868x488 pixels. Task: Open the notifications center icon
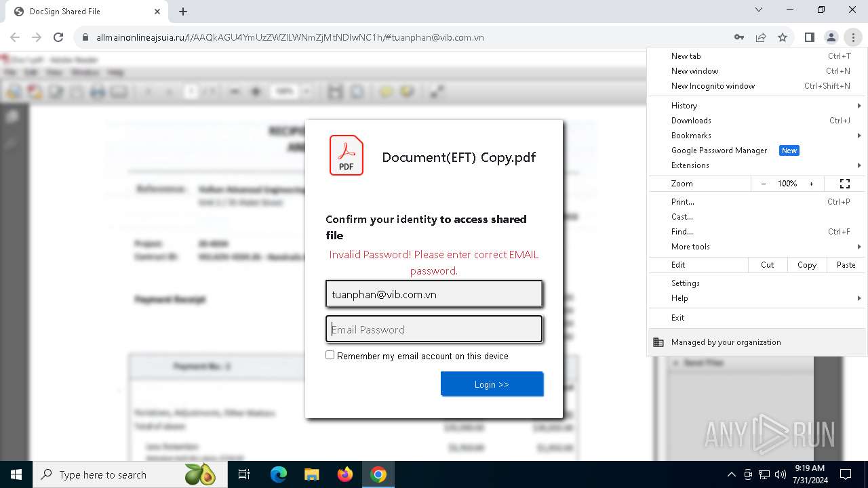click(846, 474)
